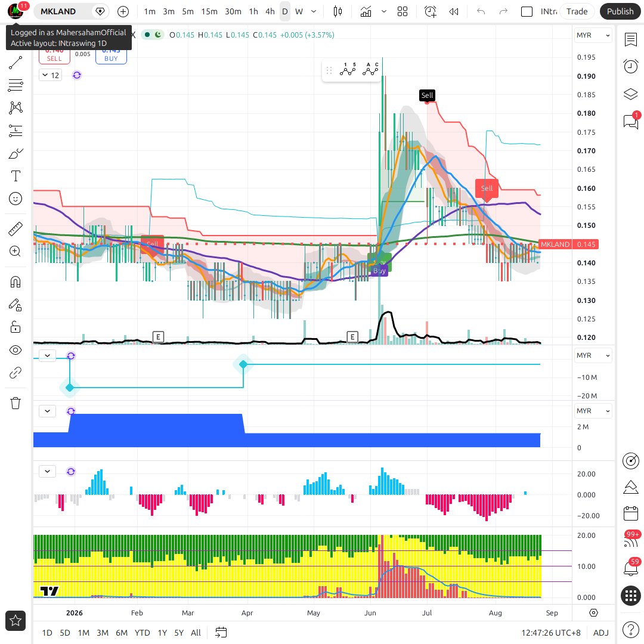This screenshot has width=644, height=644.
Task: Expand the third pane legend chevron
Action: pyautogui.click(x=48, y=411)
